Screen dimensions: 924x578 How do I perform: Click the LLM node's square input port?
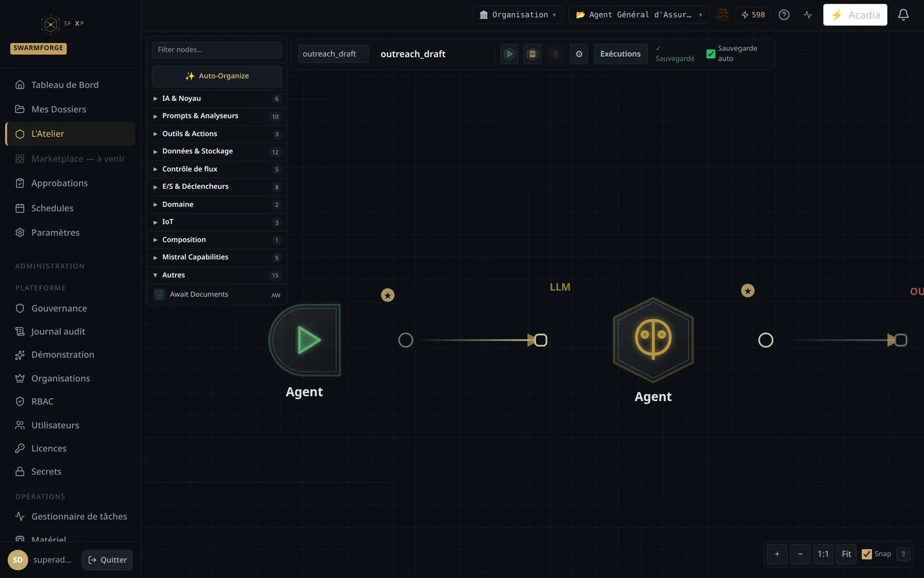[x=541, y=340]
